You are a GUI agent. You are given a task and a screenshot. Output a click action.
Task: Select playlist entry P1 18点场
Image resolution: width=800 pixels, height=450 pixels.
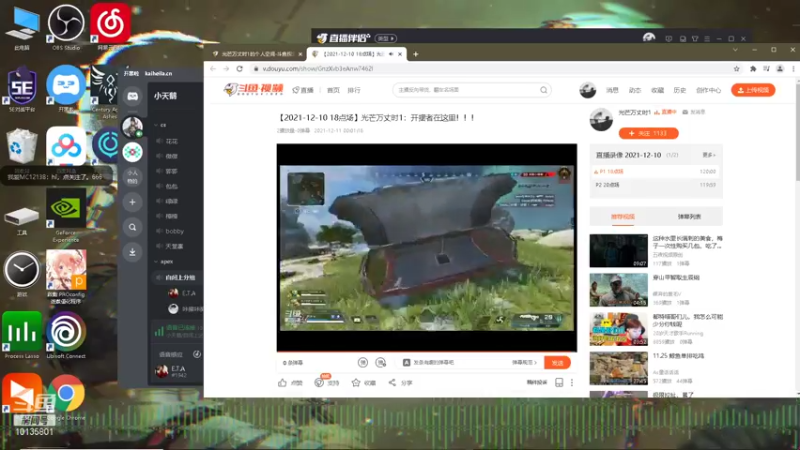(656, 171)
